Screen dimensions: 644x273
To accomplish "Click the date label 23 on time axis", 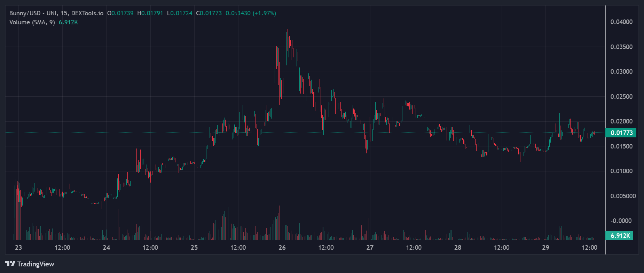I will (x=18, y=248).
